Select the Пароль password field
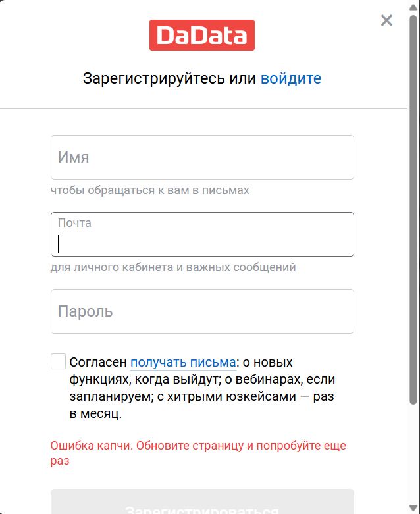Screen dimensions: 420x514 tap(202, 311)
